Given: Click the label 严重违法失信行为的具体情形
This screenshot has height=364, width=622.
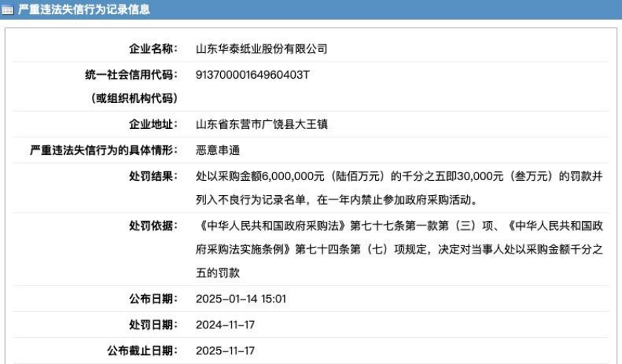Looking at the screenshot, I should [104, 150].
